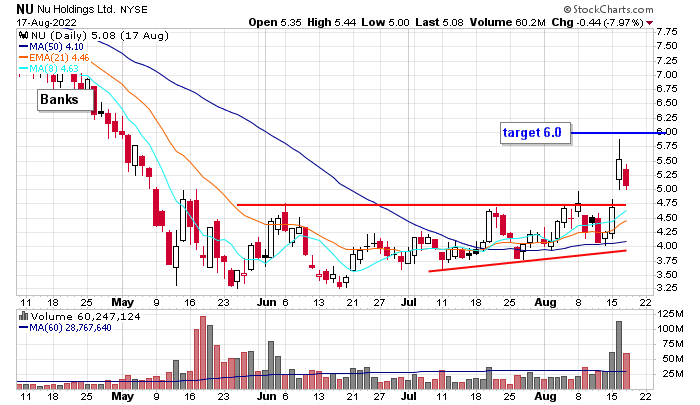Screen dimensions: 700x405
Task: Click the candlestick icon beside NU (Daily)
Action: coord(24,35)
